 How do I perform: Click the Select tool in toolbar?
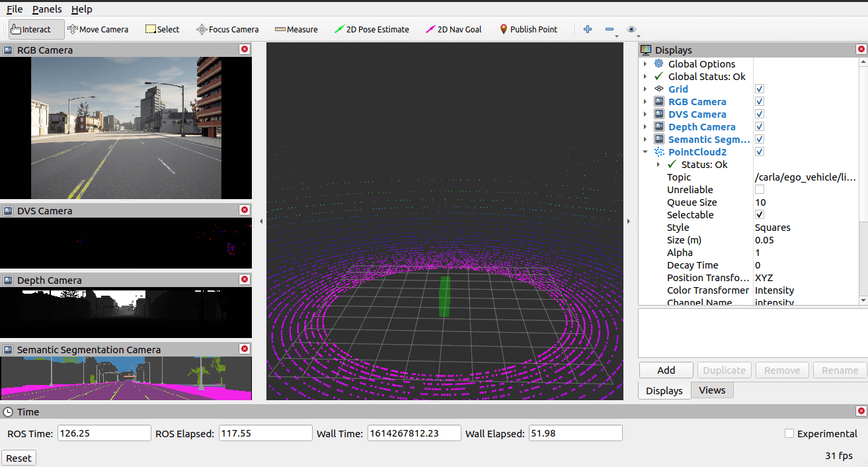162,29
